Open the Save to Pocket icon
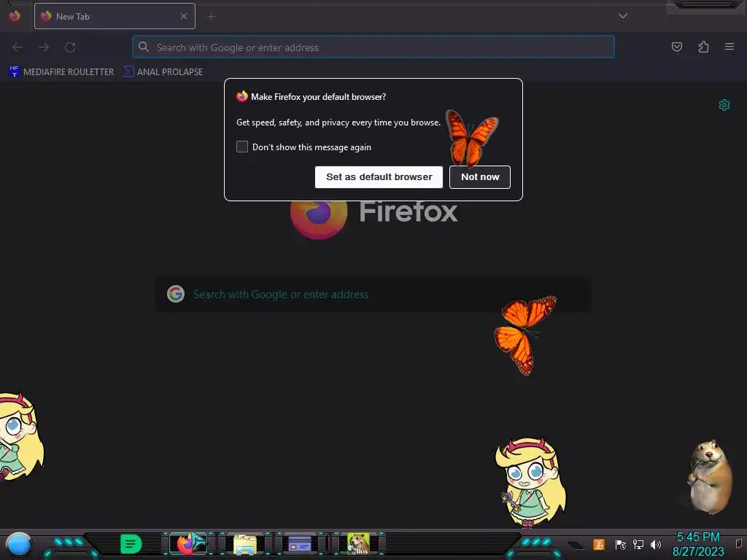This screenshot has height=560, width=747. pos(677,47)
